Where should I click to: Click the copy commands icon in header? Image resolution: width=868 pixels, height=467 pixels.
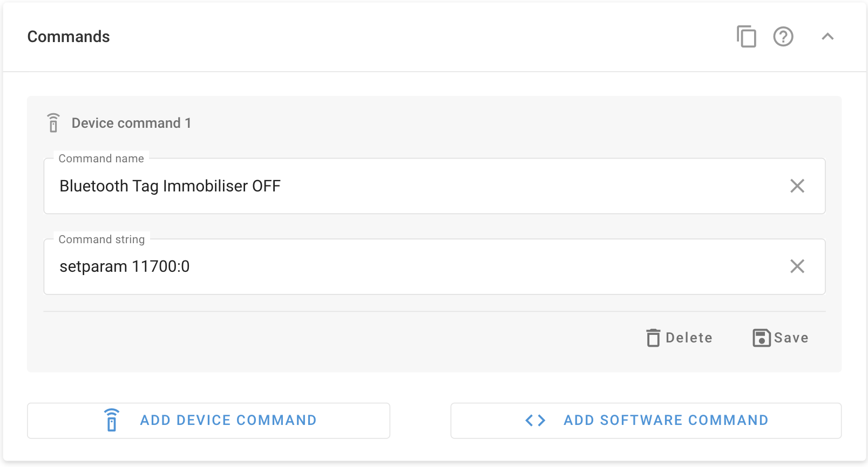pos(746,37)
